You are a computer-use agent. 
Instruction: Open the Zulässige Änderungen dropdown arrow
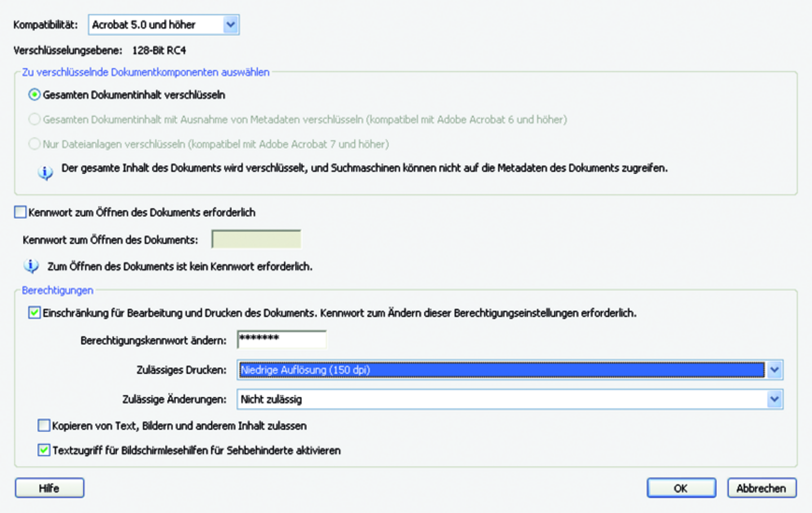pos(775,400)
